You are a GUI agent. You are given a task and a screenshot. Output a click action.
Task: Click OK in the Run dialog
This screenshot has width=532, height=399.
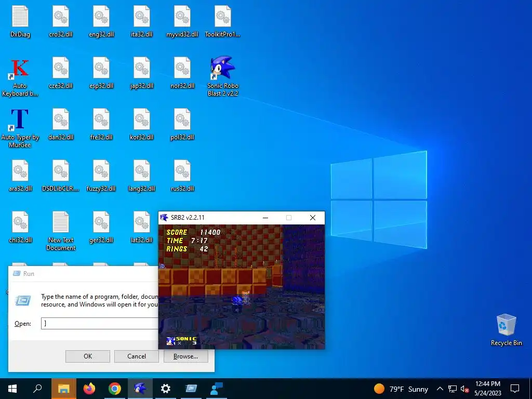[x=87, y=356]
